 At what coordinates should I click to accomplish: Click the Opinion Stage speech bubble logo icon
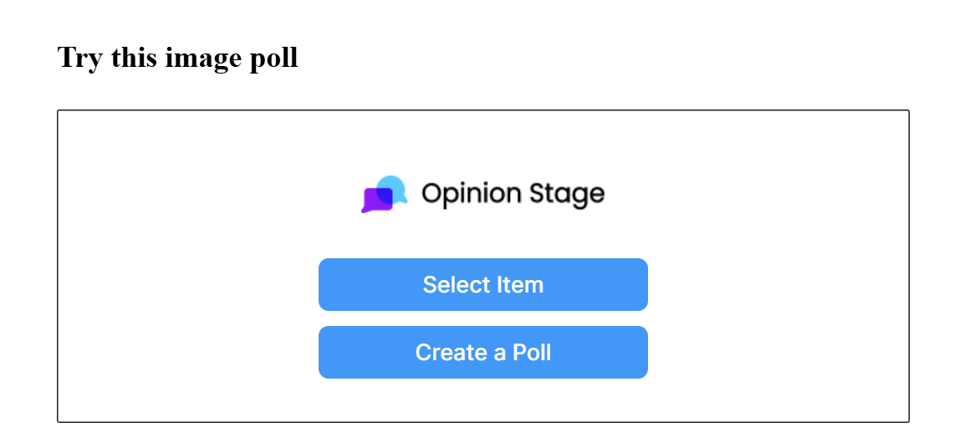click(x=385, y=194)
